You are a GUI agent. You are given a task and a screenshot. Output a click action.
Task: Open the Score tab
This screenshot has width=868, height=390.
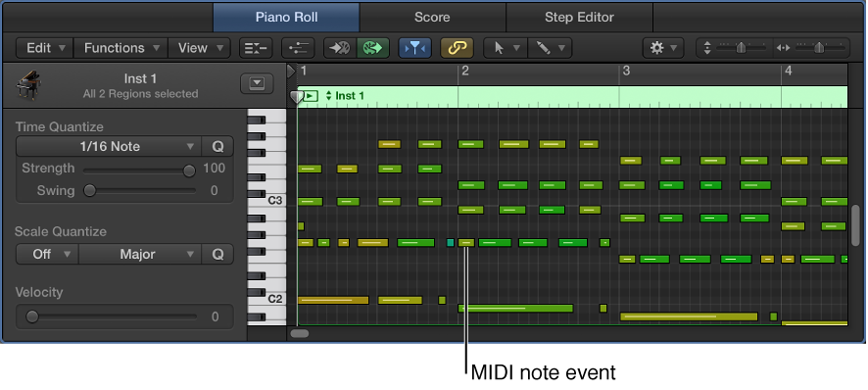(x=432, y=18)
